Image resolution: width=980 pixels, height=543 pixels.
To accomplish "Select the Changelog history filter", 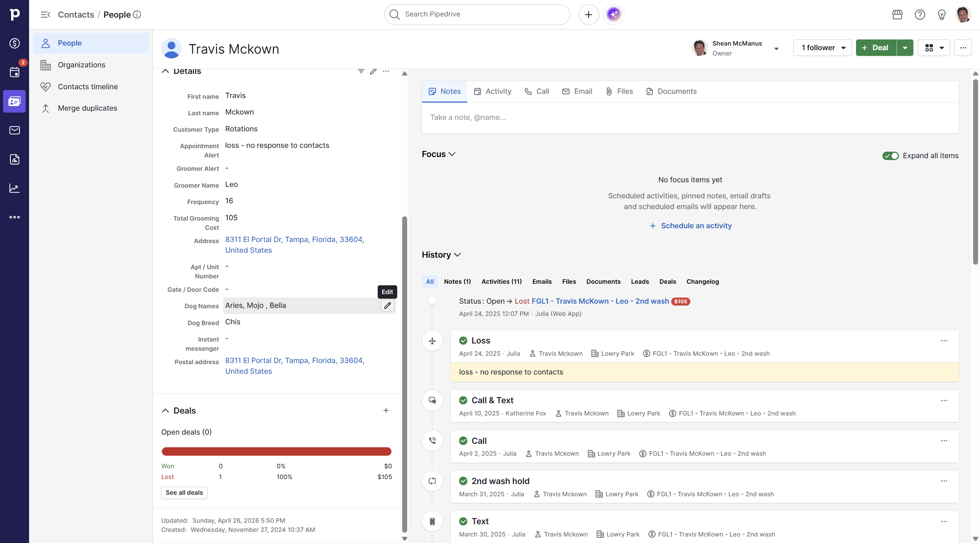I will click(x=702, y=281).
